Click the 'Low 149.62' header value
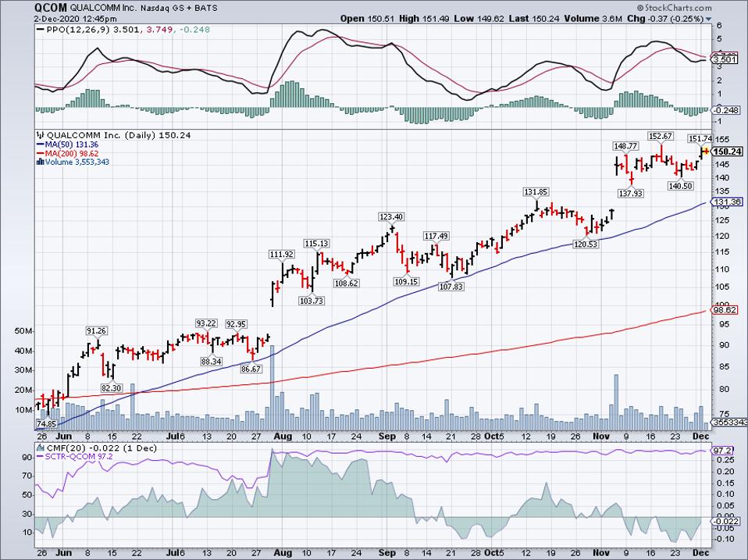This screenshot has height=560, width=748. coord(479,19)
